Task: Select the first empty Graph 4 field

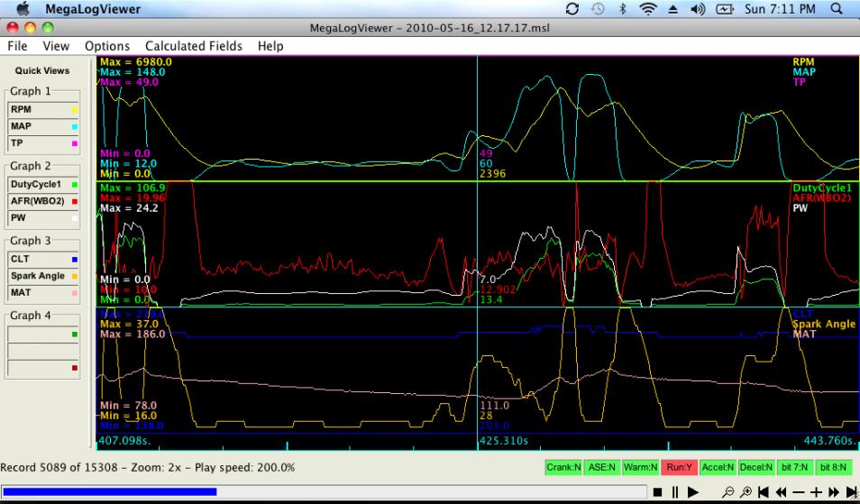Action: coord(43,334)
